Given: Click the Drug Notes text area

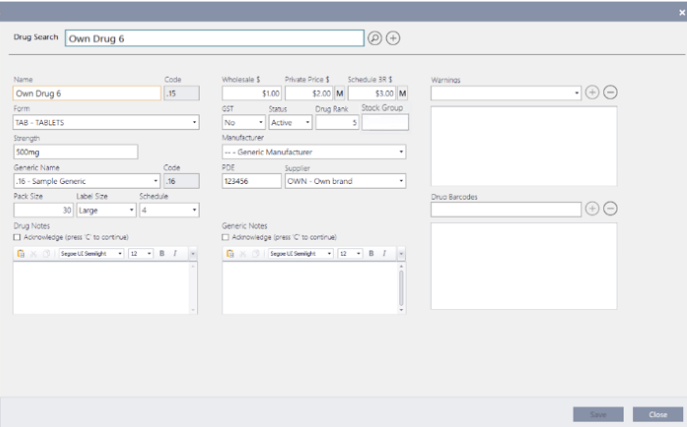Looking at the screenshot, I should point(102,288).
